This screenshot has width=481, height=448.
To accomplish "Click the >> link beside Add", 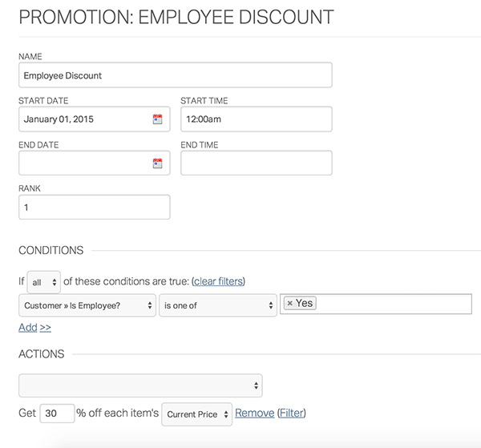I will [46, 327].
